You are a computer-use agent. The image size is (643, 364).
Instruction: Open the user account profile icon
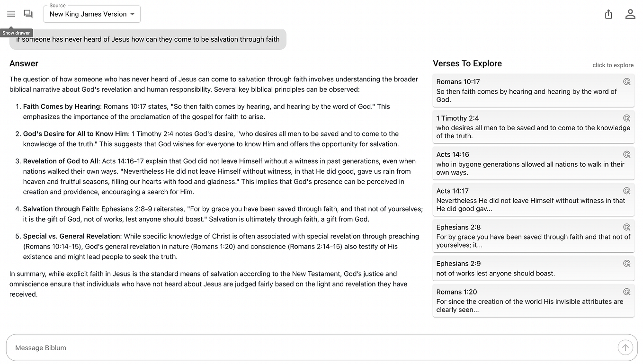pyautogui.click(x=630, y=14)
